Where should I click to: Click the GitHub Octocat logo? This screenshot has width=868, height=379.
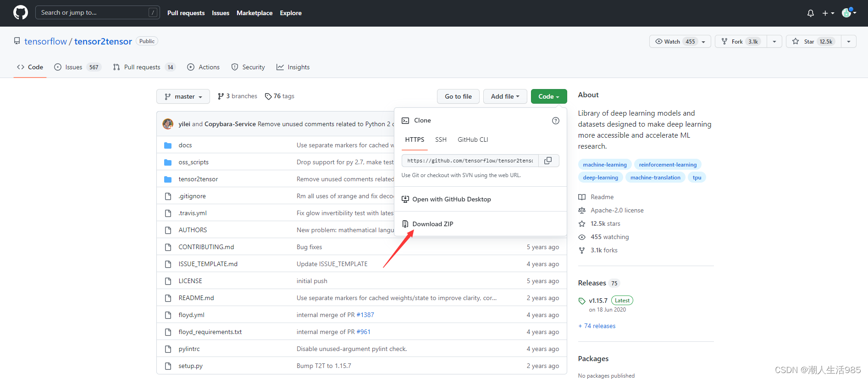pyautogui.click(x=21, y=12)
